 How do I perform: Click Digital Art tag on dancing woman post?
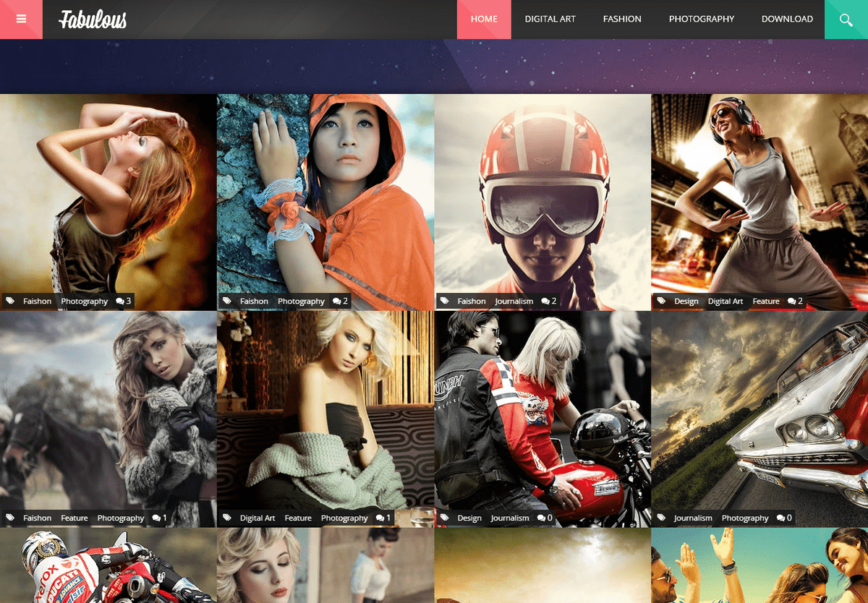coord(726,301)
